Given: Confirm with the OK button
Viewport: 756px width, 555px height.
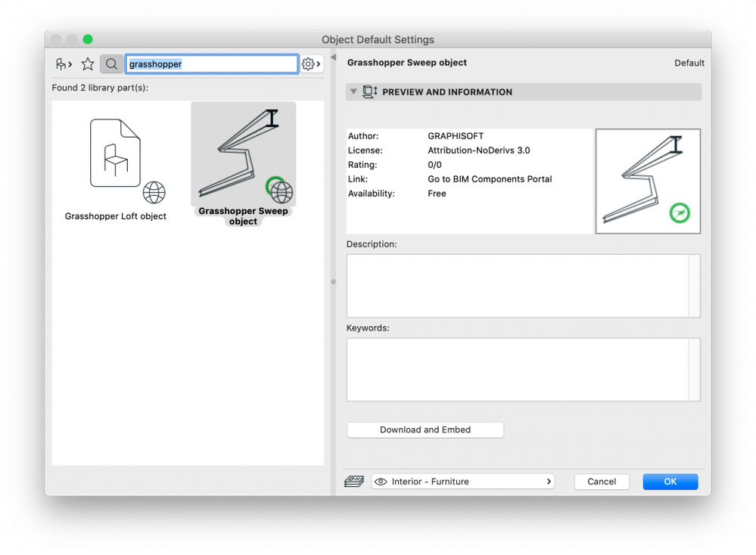Looking at the screenshot, I should (670, 482).
